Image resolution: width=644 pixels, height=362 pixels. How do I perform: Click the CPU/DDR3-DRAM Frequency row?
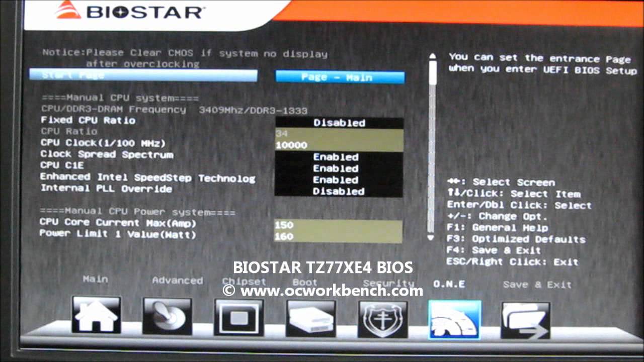tap(175, 110)
